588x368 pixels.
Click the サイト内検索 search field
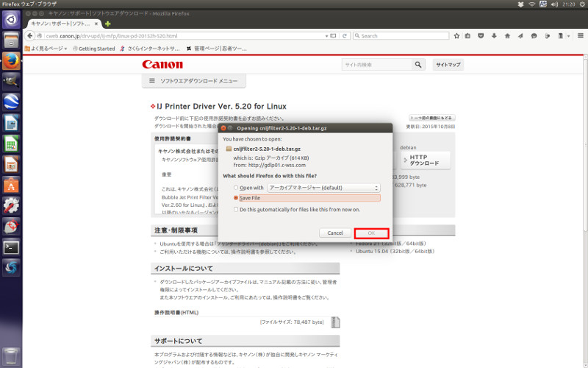click(377, 65)
